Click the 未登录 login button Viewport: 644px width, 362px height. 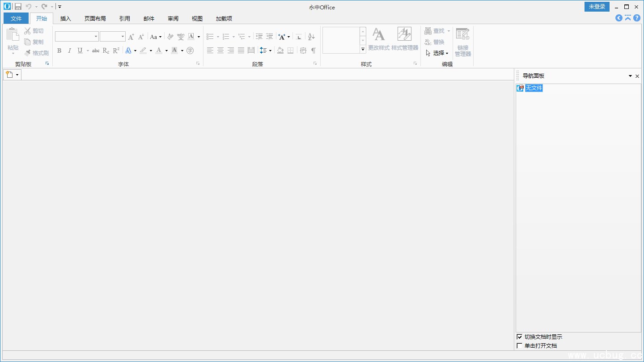[x=597, y=7]
